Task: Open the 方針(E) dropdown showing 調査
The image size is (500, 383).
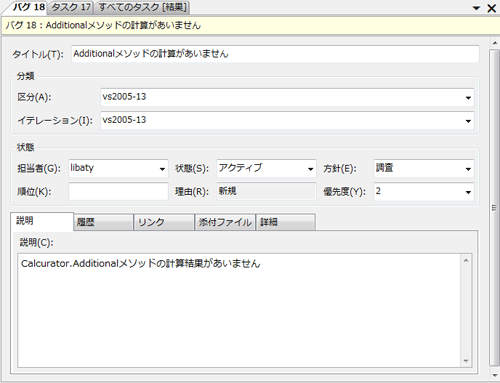Action: [424, 168]
